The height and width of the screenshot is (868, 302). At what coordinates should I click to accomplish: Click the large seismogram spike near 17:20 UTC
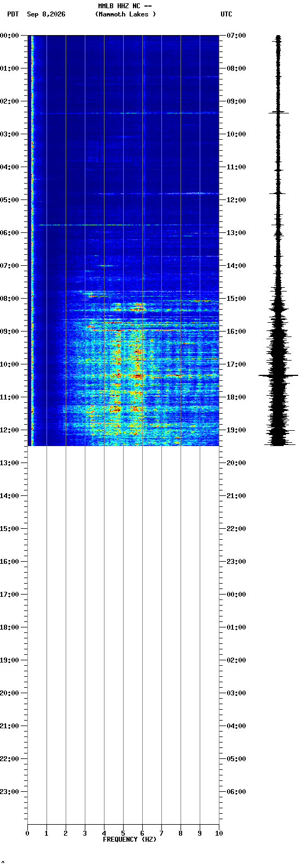pos(278,375)
